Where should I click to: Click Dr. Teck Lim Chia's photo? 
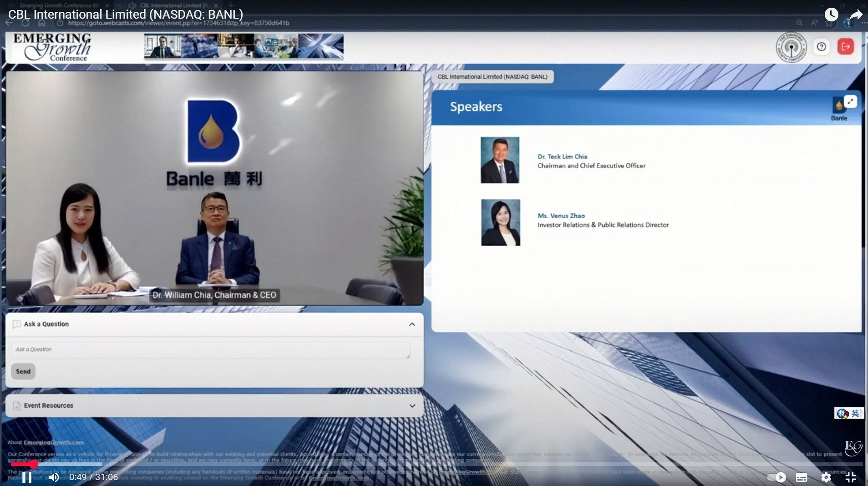click(x=499, y=160)
